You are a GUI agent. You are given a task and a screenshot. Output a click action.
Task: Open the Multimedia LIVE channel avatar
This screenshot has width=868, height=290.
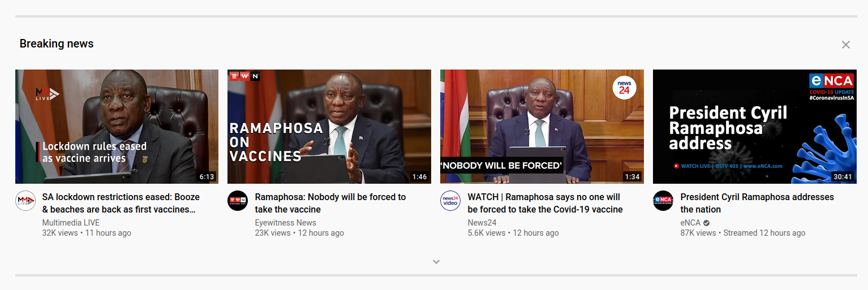(25, 201)
